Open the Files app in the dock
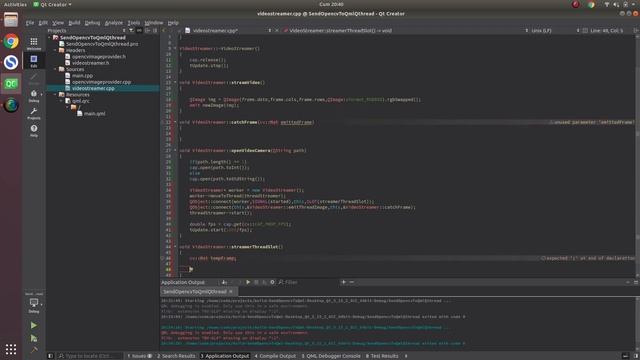The height and width of the screenshot is (360, 640). pyautogui.click(x=11, y=20)
